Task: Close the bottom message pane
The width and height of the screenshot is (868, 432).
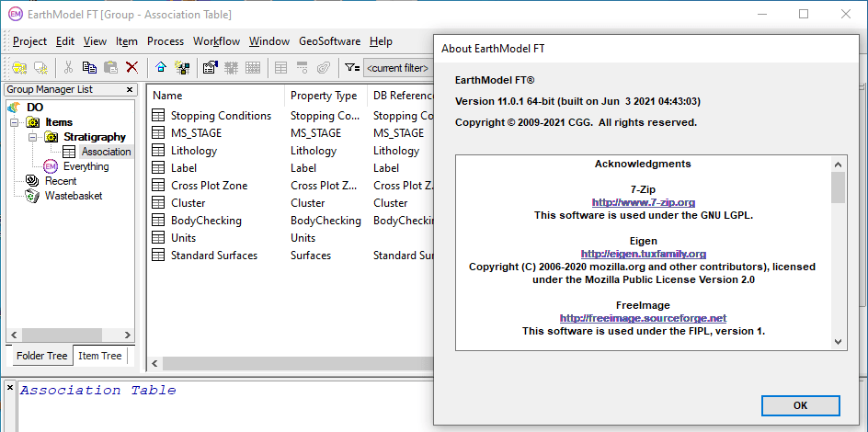Action: coord(9,388)
